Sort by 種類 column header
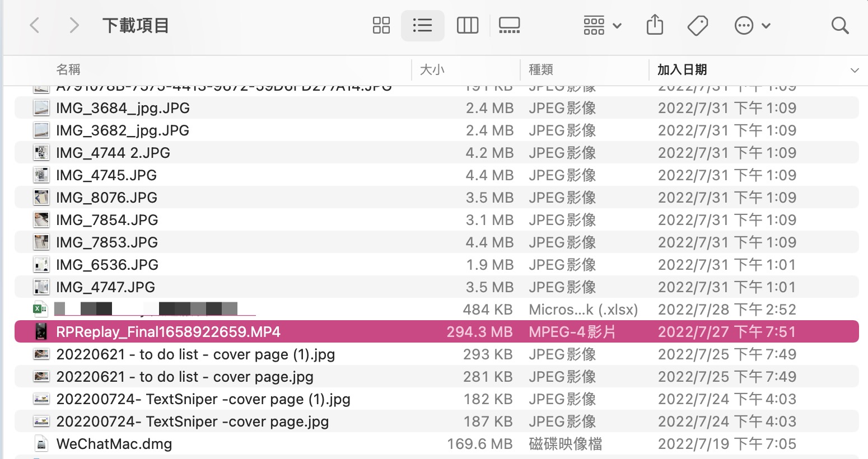The width and height of the screenshot is (868, 459). (541, 69)
